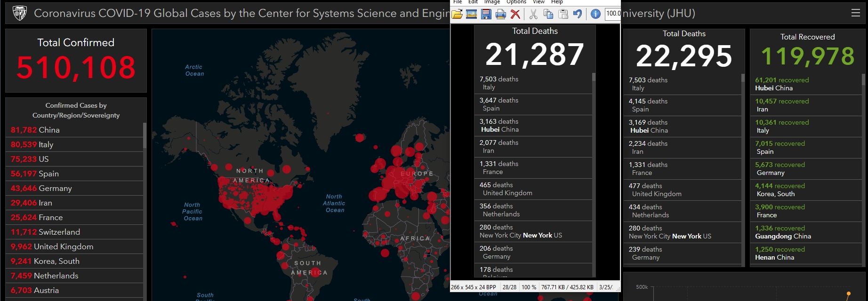Screen dimensions: 868x301
Task: Click the 22,295 Total Deaths number
Action: click(x=684, y=56)
